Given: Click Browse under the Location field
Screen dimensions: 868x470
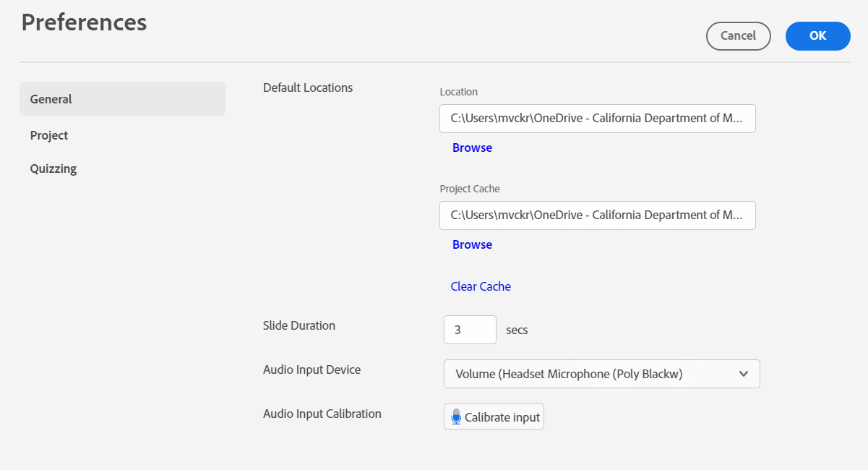Looking at the screenshot, I should [472, 148].
